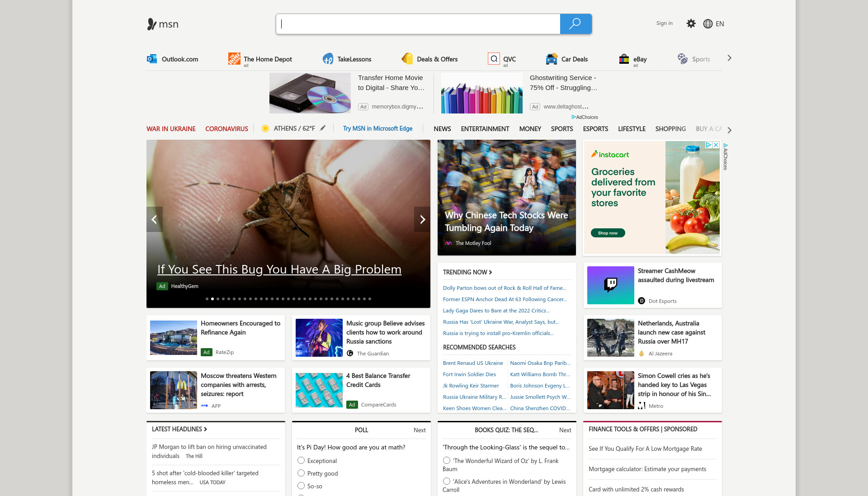The height and width of the screenshot is (496, 868).
Task: Close the Instacart ad with X icon
Action: [716, 145]
